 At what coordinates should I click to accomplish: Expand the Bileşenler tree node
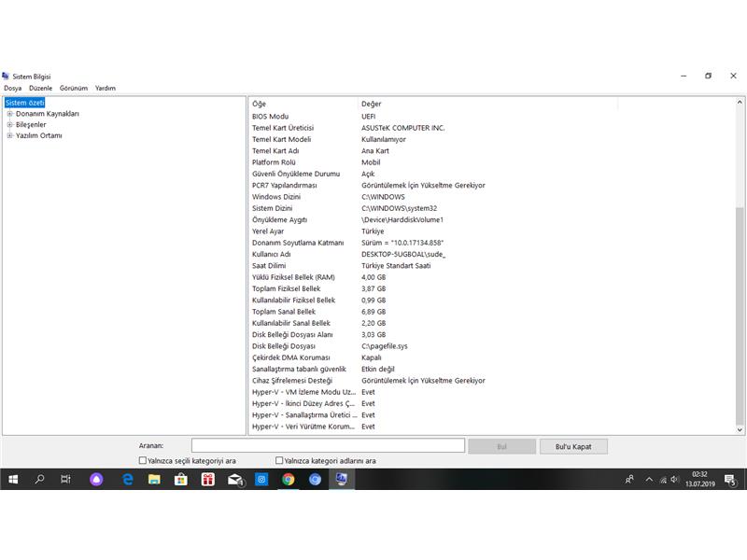(x=9, y=125)
